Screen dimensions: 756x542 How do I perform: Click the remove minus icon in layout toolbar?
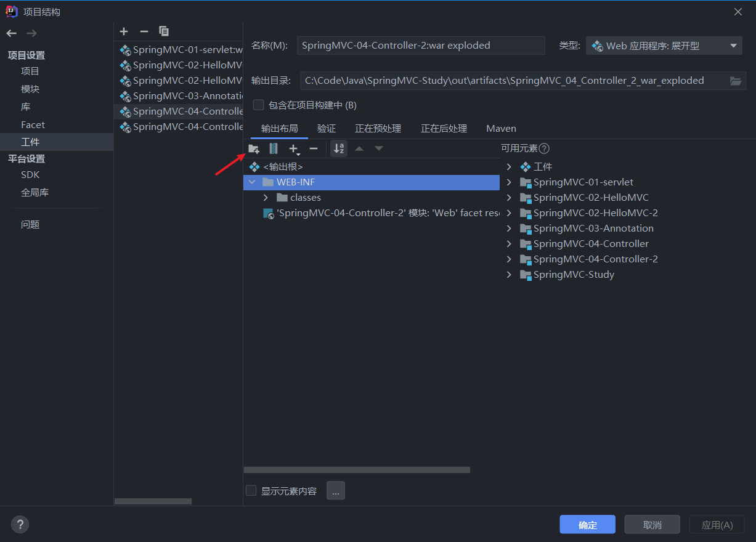[x=313, y=148]
